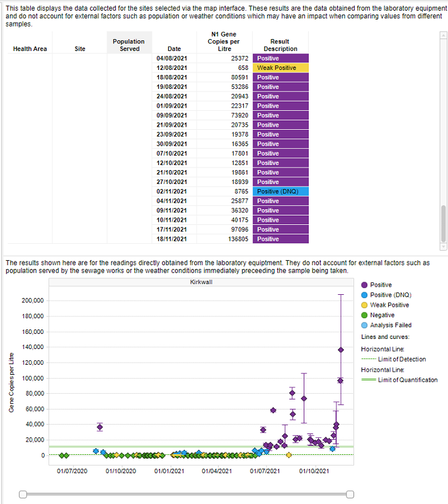Click the table scrollbar down arrow

[443, 246]
